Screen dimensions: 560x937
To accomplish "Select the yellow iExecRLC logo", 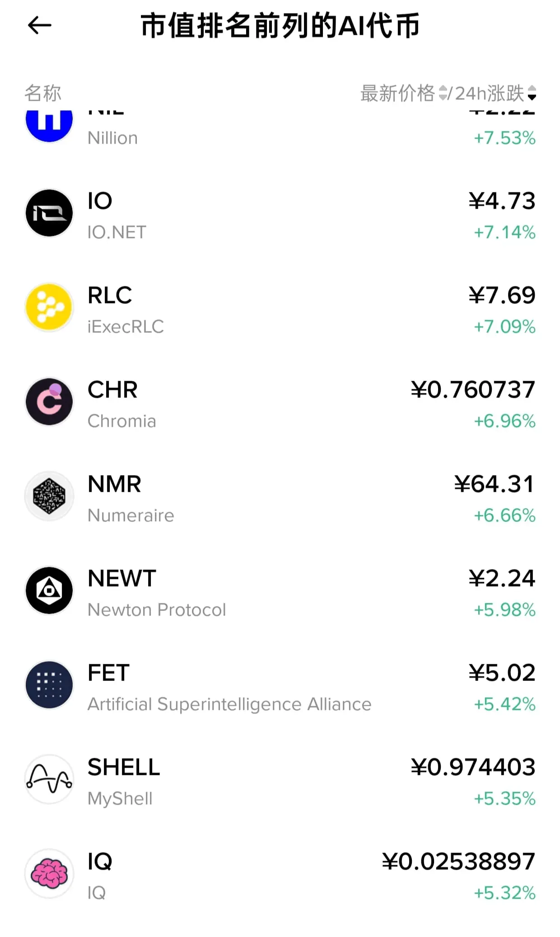I will click(49, 308).
